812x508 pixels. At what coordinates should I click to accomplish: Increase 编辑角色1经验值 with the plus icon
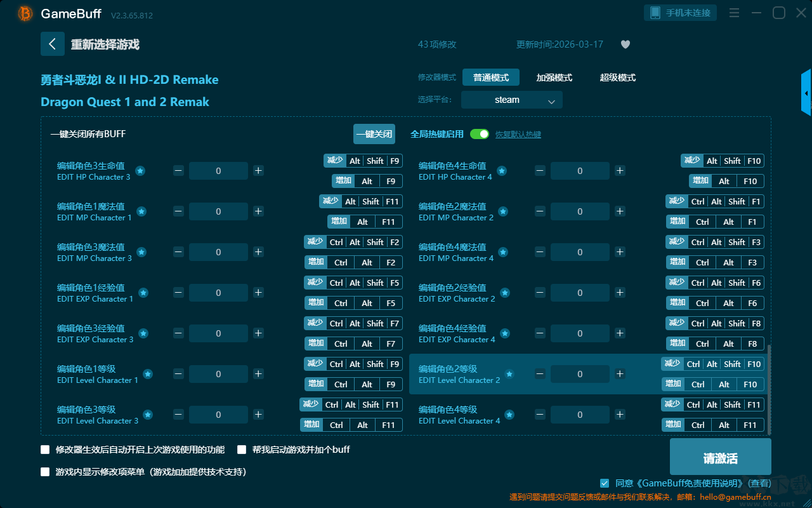point(258,293)
